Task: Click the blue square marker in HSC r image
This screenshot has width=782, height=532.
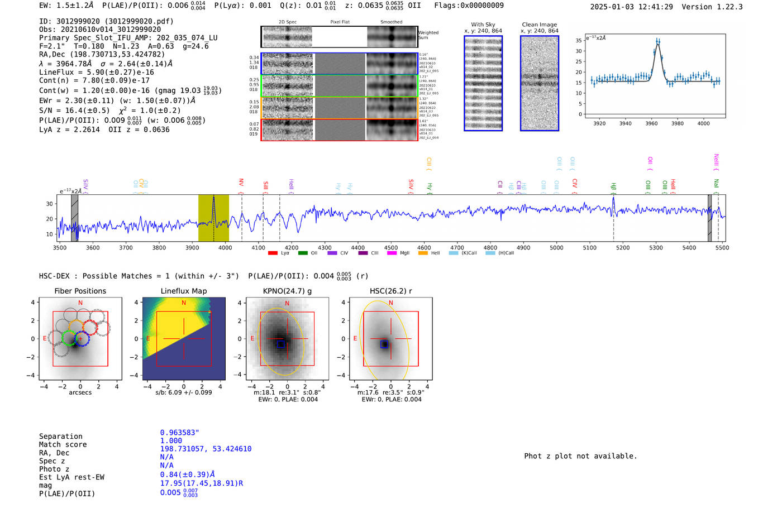Action: (384, 344)
